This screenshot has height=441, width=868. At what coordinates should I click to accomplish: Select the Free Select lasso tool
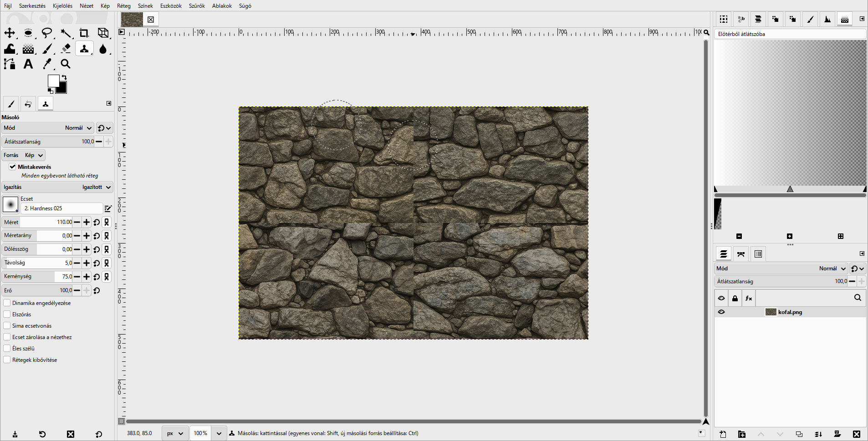tap(47, 33)
